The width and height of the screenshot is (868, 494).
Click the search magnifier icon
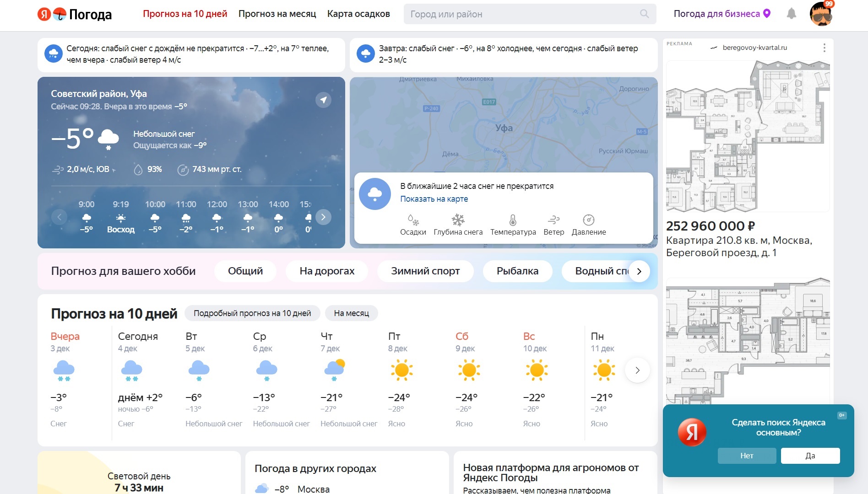pos(644,14)
